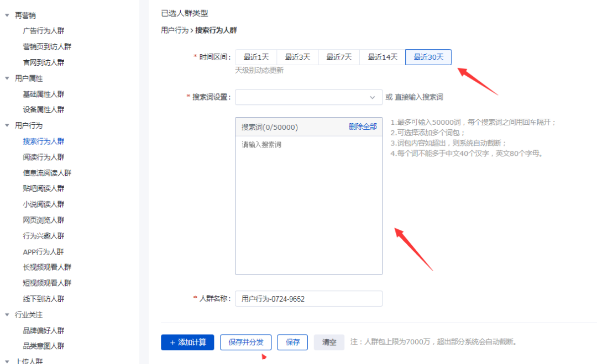
Task: Click the 搜索词(0/50000) header text
Action: pyautogui.click(x=270, y=127)
